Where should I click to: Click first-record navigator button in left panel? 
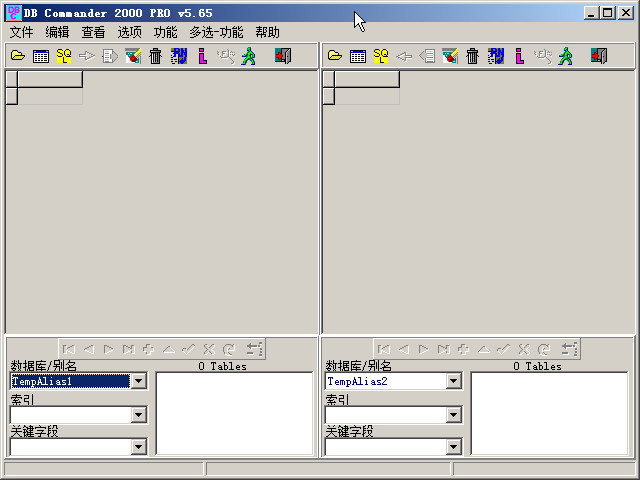(69, 349)
